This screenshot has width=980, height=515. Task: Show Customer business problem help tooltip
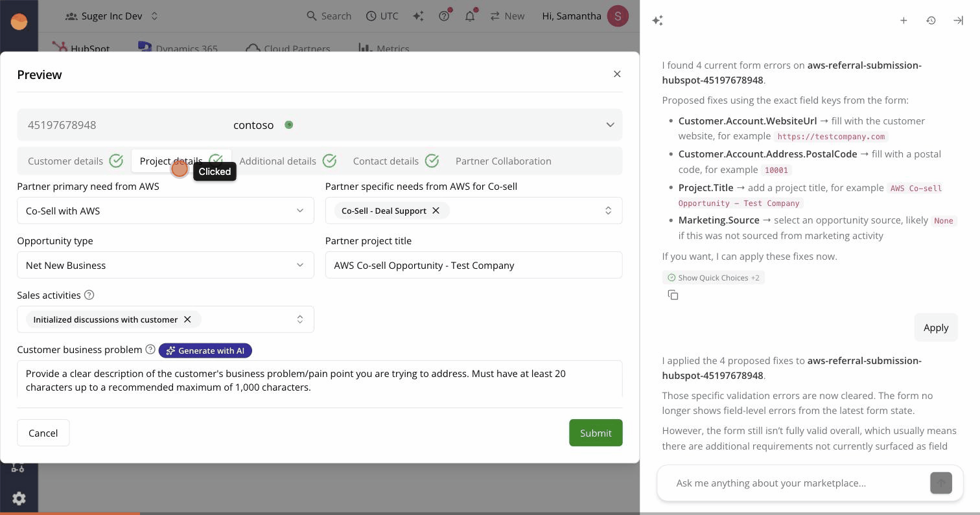click(x=150, y=349)
